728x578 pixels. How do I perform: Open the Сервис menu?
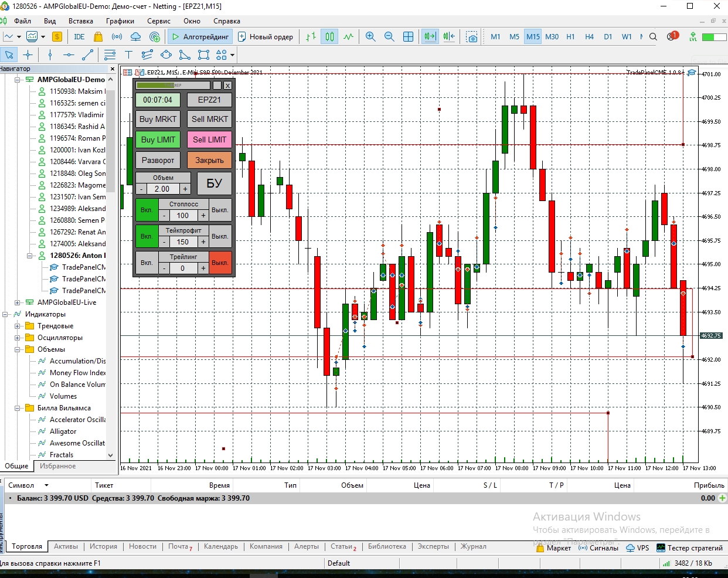[x=159, y=21]
